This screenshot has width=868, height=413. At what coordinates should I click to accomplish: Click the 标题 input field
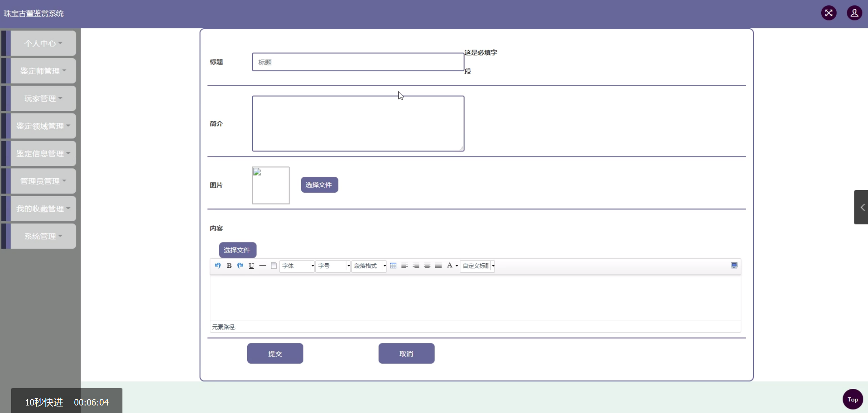(x=358, y=62)
